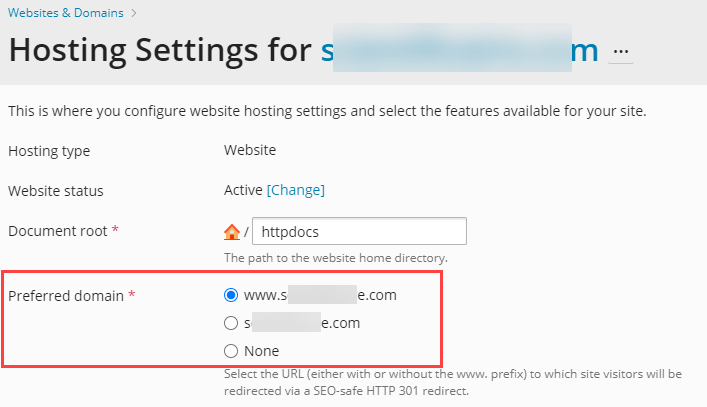Click the Change link for website status
This screenshot has width=707, height=407.
click(295, 190)
